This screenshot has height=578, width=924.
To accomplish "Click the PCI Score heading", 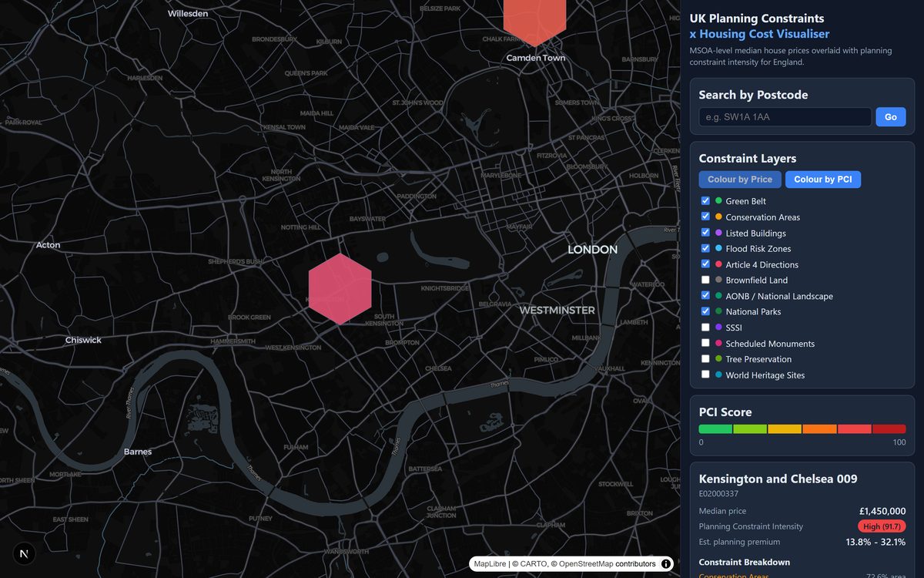I will [x=725, y=412].
